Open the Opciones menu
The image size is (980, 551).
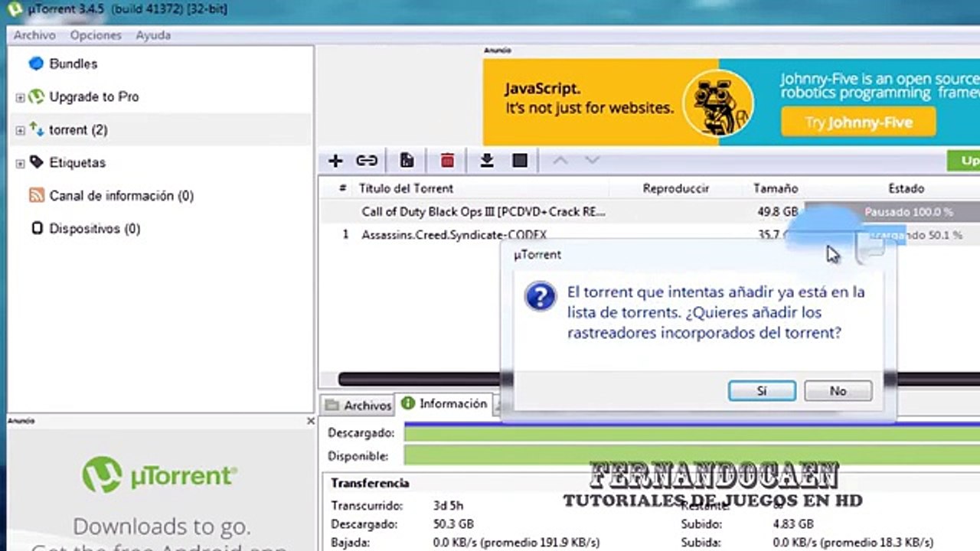pyautogui.click(x=96, y=35)
